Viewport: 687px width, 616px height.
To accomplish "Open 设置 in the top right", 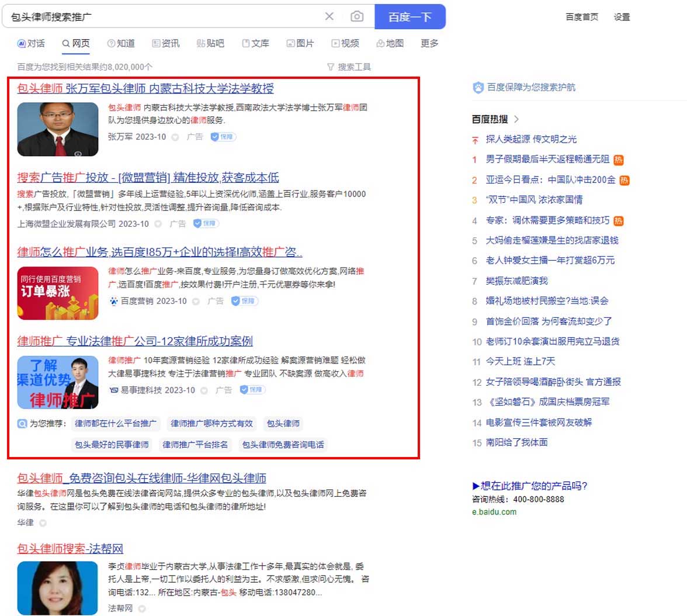I will 622,17.
